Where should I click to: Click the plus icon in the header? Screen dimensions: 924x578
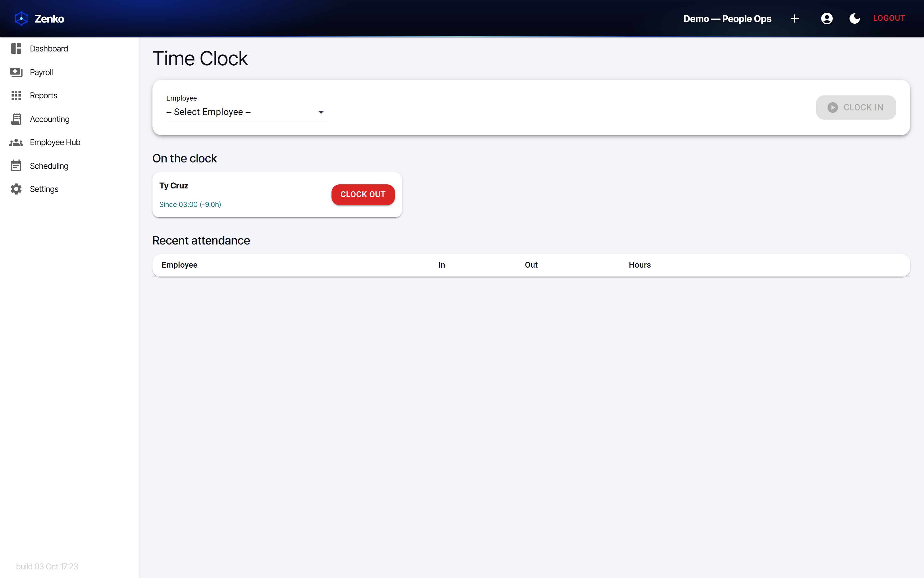pyautogui.click(x=795, y=18)
